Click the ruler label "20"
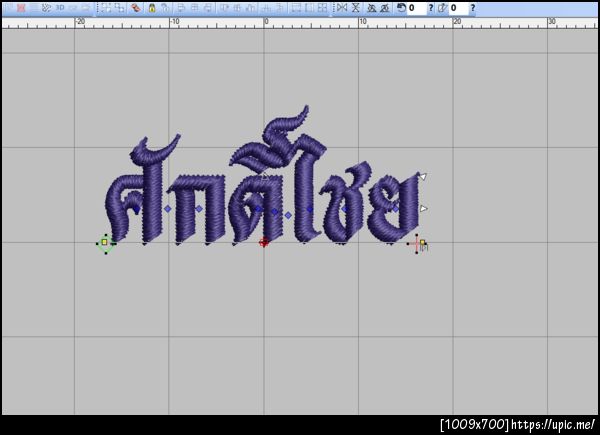 pos(457,21)
